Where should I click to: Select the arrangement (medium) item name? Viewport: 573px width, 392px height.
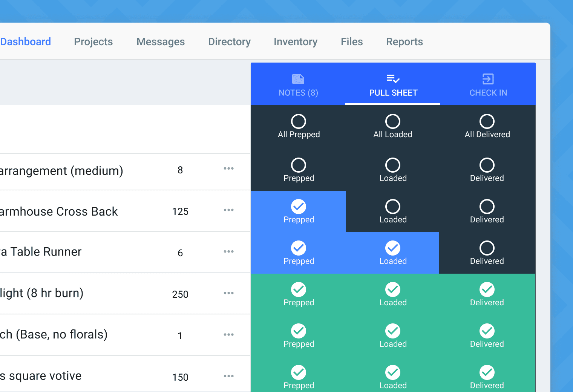click(x=61, y=171)
